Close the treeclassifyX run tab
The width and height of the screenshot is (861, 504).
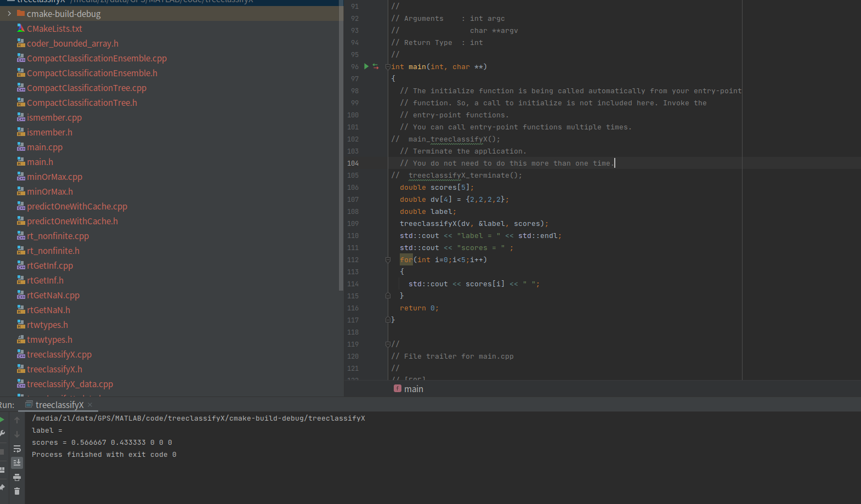90,405
